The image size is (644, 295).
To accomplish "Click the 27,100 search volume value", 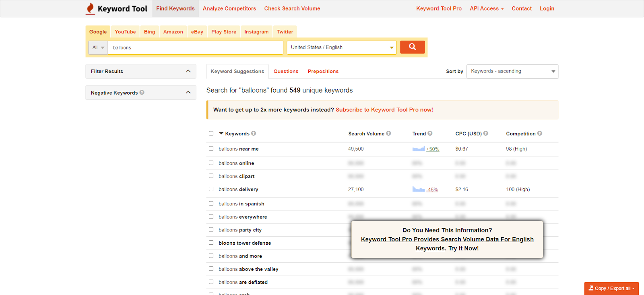I will [356, 189].
